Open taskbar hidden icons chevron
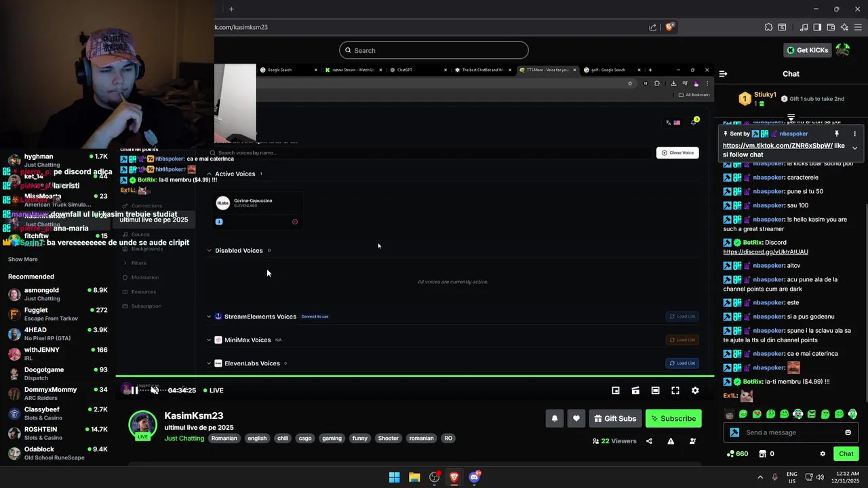Viewport: 868px width, 488px height. point(759,477)
